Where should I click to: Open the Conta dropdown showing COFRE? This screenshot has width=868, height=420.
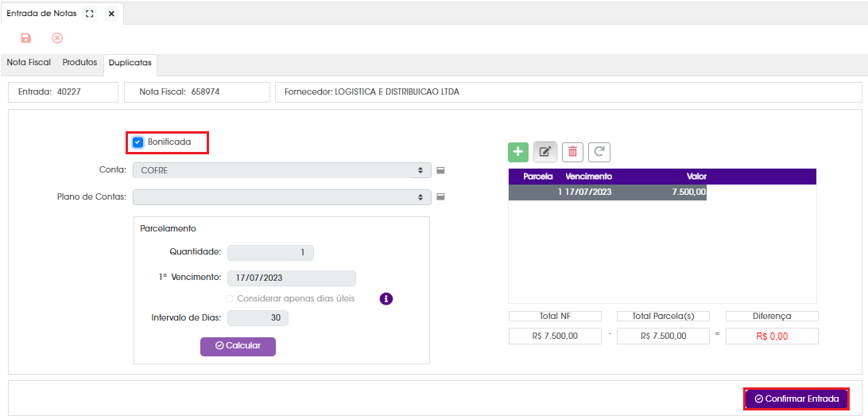click(x=281, y=171)
